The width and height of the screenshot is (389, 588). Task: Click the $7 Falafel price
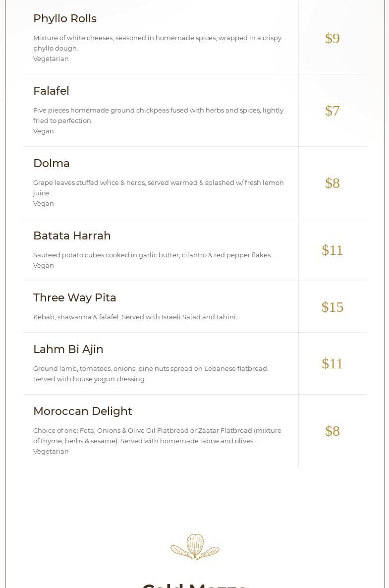[333, 111]
